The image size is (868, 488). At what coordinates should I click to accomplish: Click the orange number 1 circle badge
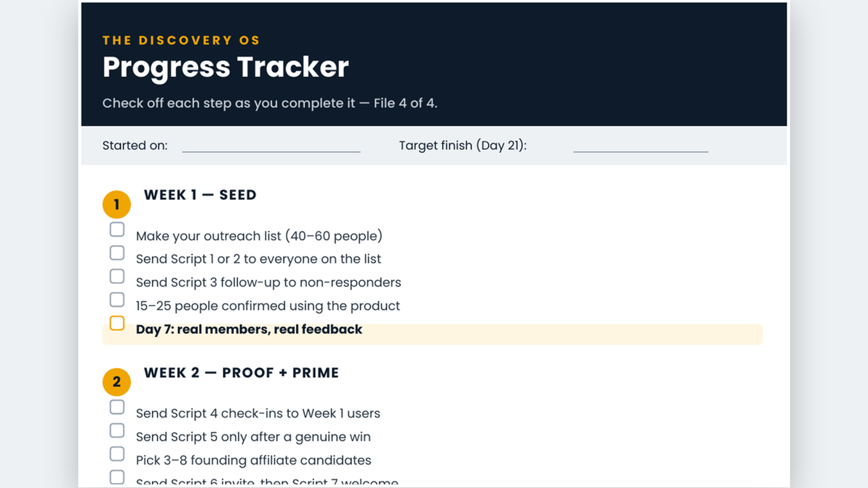pyautogui.click(x=117, y=204)
